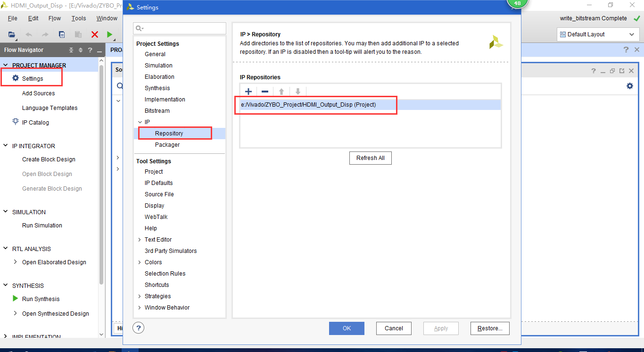Click the Paste icon in main toolbar
The height and width of the screenshot is (352, 644).
click(78, 34)
